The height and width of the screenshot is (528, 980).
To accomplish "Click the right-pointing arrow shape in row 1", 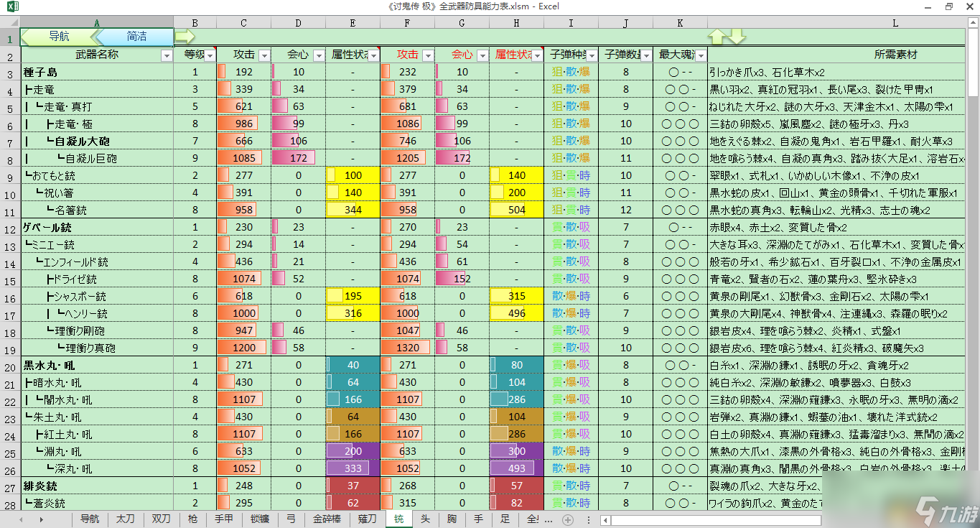I will pyautogui.click(x=185, y=36).
